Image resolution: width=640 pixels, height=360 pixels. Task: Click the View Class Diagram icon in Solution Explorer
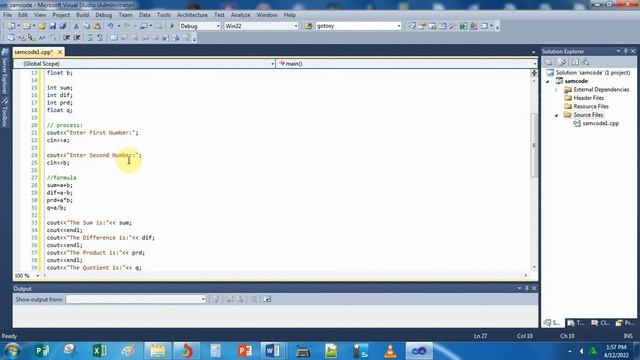click(x=586, y=62)
